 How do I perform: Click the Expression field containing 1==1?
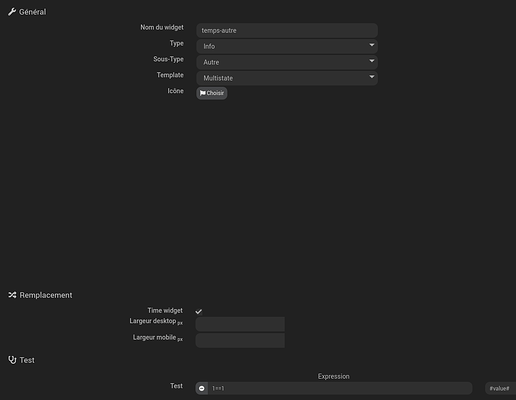point(340,388)
